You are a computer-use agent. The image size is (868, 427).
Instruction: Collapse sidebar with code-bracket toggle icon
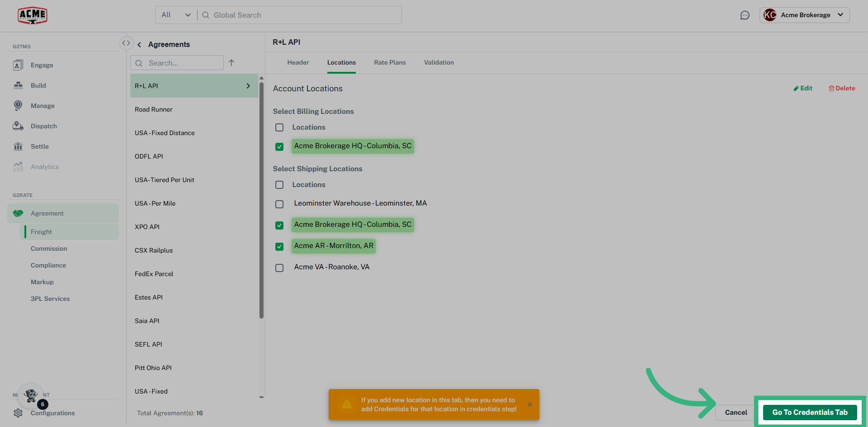[x=126, y=43]
